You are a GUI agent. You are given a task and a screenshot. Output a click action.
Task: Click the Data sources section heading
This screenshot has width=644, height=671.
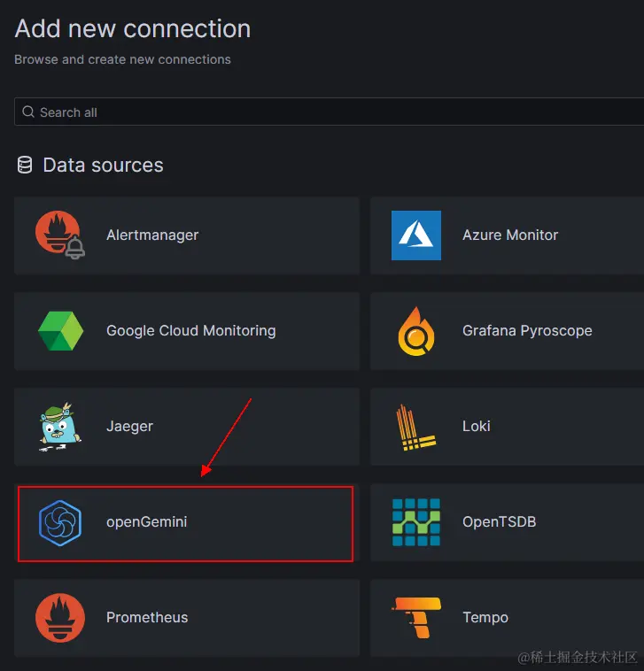[x=103, y=166]
